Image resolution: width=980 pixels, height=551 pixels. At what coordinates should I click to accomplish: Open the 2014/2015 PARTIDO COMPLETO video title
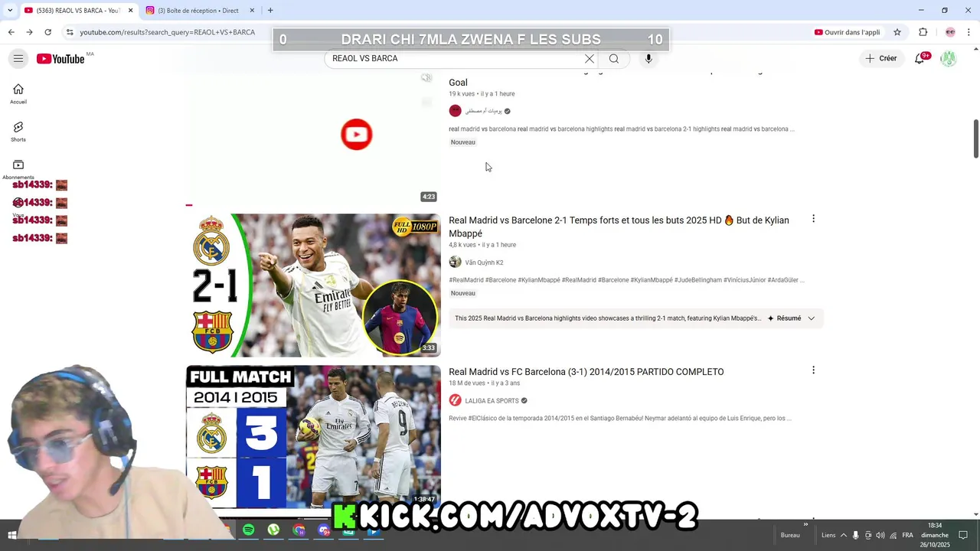click(586, 372)
